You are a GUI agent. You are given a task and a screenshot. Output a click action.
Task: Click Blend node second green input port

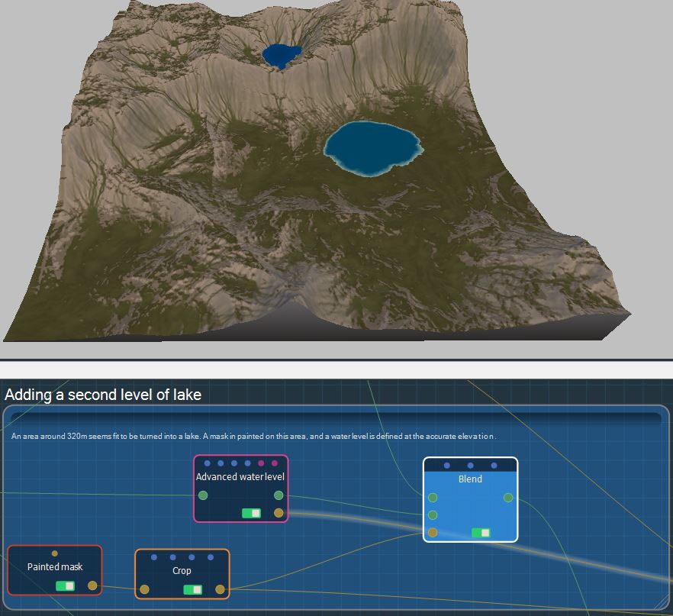433,514
